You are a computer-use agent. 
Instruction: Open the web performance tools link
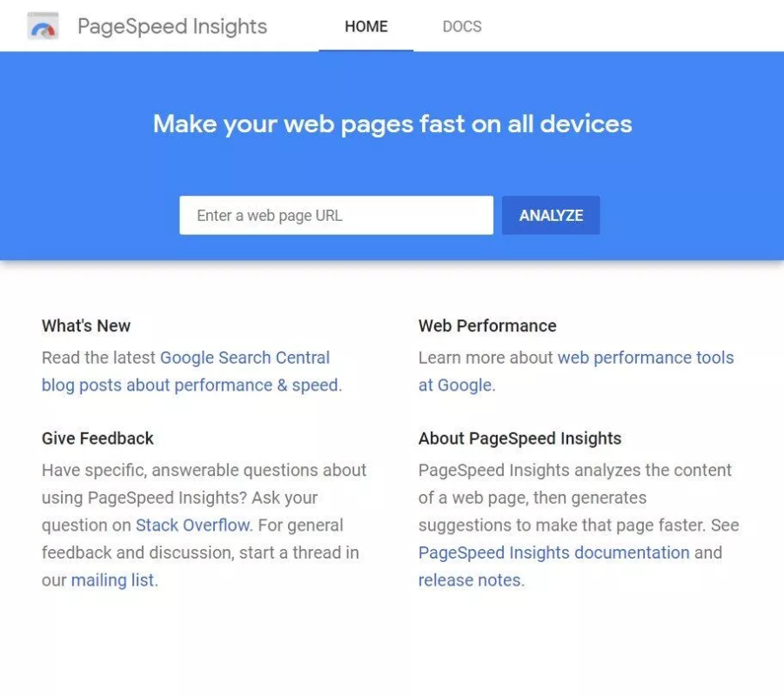(x=646, y=358)
